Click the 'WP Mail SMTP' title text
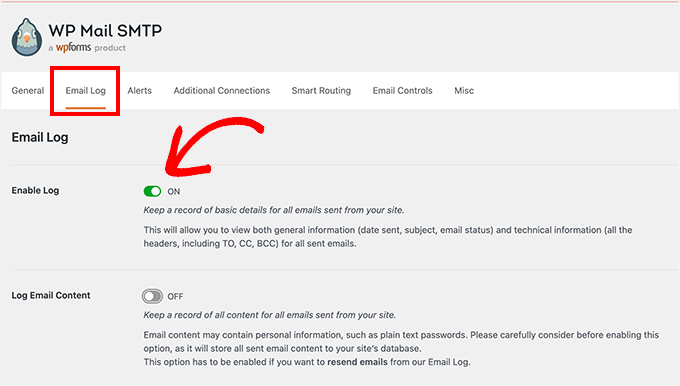The width and height of the screenshot is (680, 386). pyautogui.click(x=105, y=30)
